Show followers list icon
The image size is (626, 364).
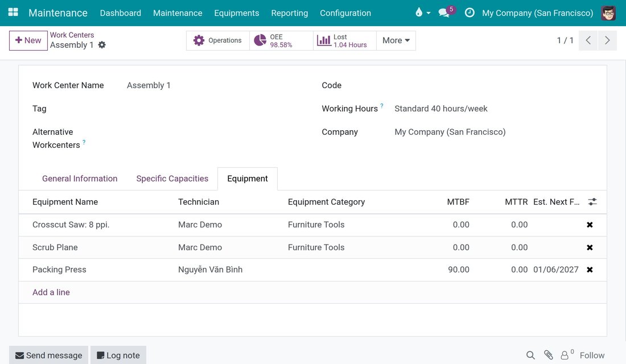[567, 354]
